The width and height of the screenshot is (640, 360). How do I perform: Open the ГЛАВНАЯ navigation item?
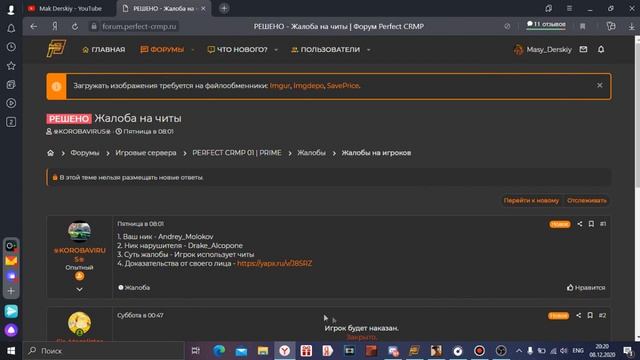coord(104,49)
